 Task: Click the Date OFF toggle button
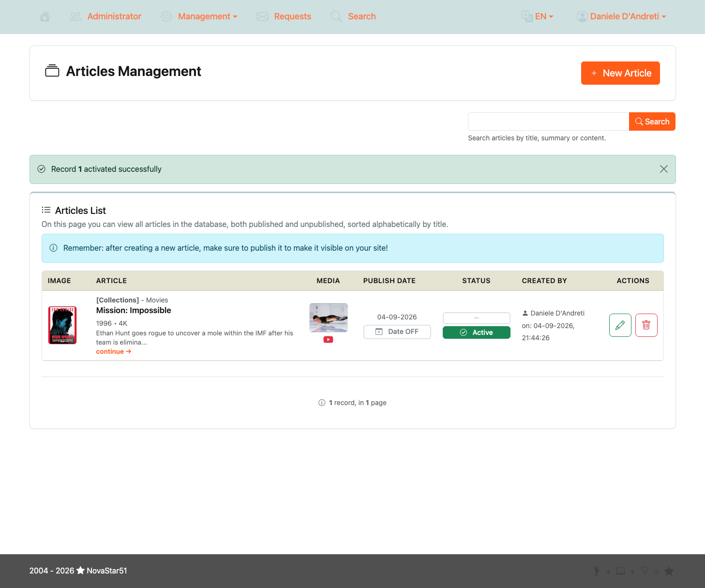[397, 332]
